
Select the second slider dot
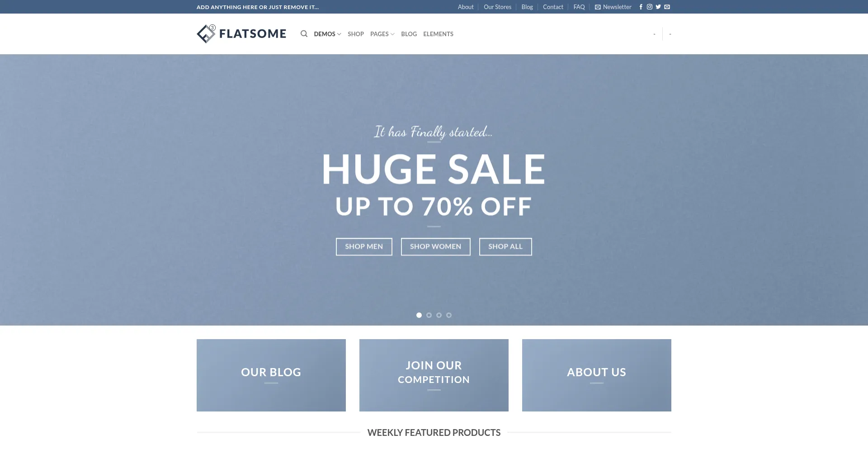[x=429, y=315]
